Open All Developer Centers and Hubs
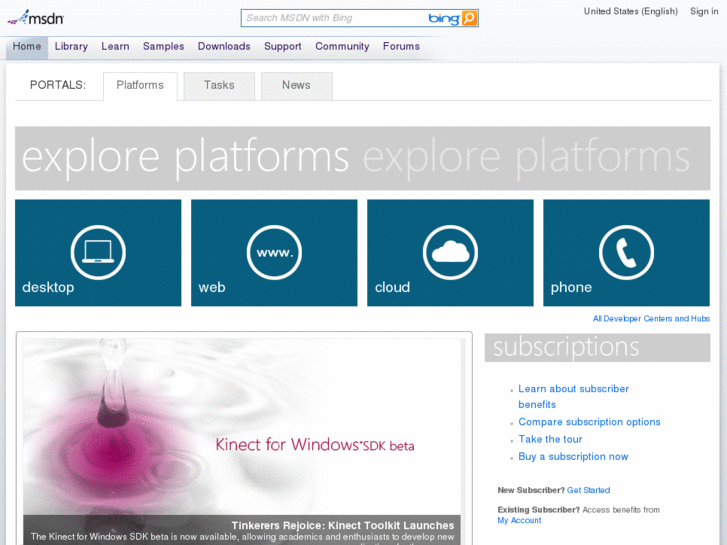The height and width of the screenshot is (545, 727). tap(651, 319)
